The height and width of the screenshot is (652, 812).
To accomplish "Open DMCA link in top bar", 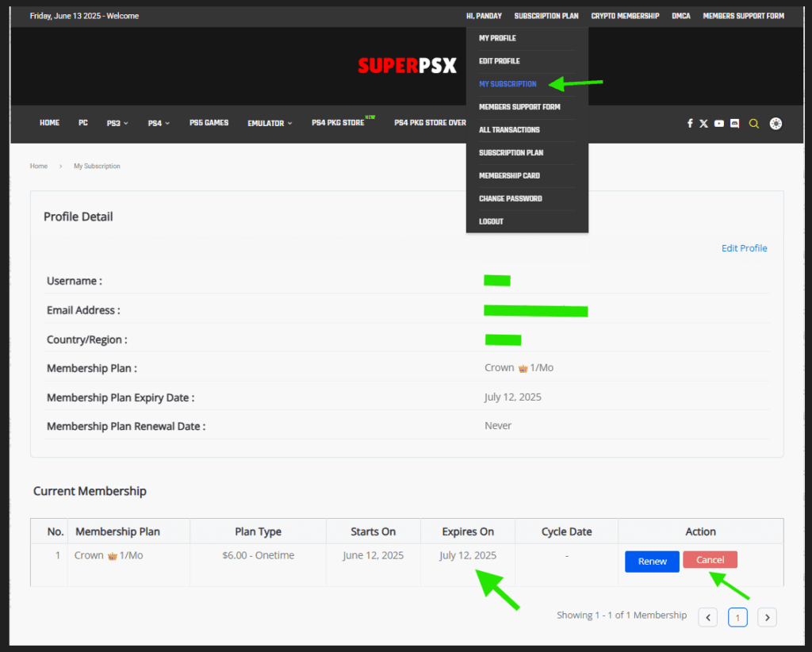I will 681,16.
